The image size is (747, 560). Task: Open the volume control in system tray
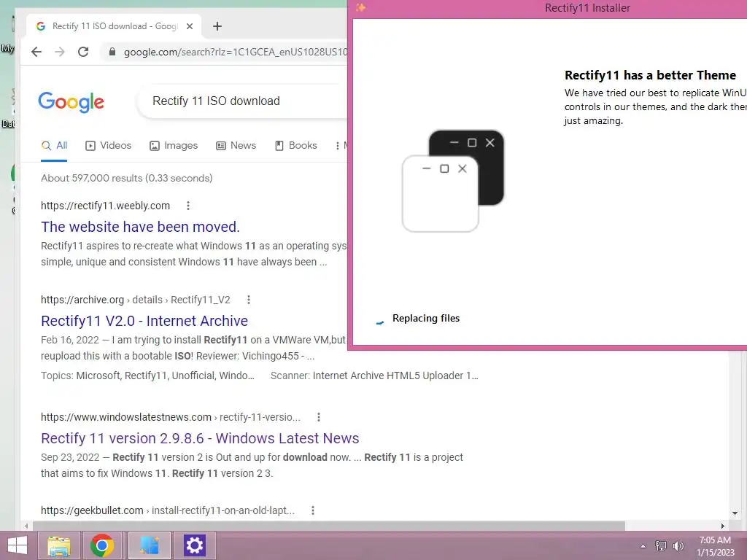678,546
